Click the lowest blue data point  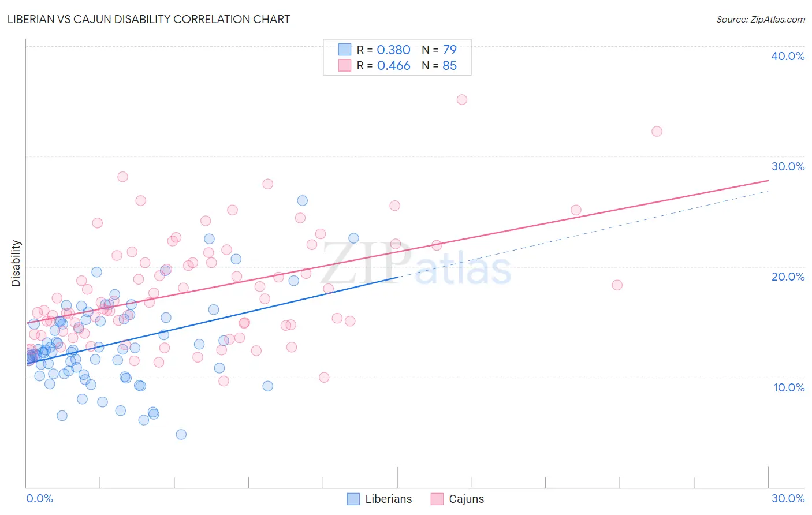tap(181, 434)
